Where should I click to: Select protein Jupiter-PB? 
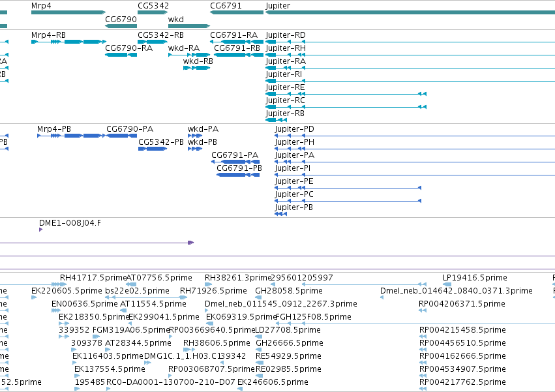click(x=293, y=207)
